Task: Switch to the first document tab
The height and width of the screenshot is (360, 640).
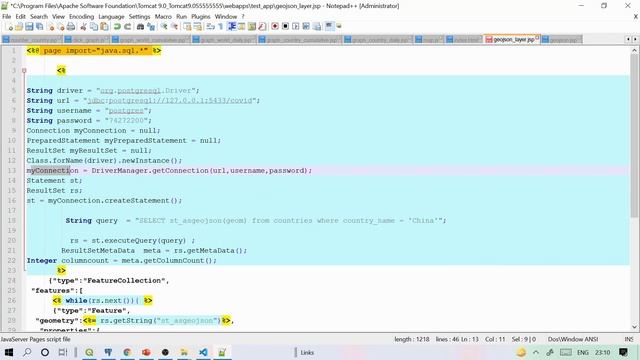Action: [32, 40]
